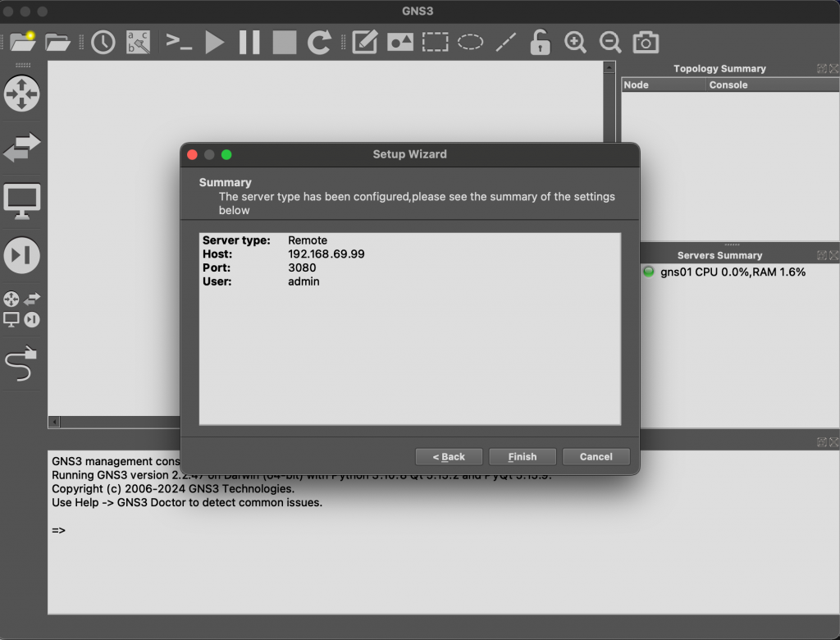Browse all devices in sidebar

click(22, 309)
